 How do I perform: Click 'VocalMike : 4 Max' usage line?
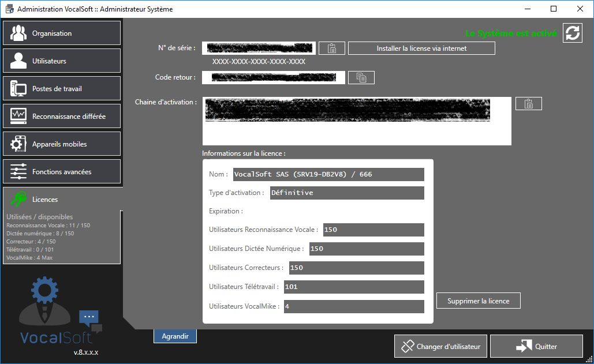(29, 258)
